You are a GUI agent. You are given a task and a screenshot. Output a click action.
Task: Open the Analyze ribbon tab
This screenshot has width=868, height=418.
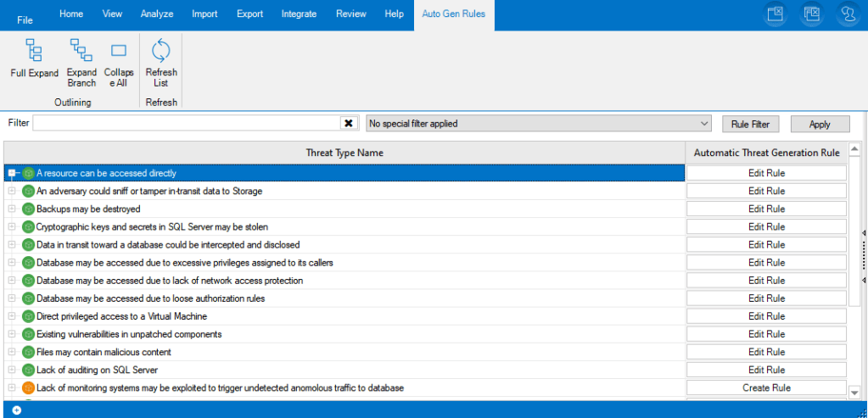(x=155, y=14)
